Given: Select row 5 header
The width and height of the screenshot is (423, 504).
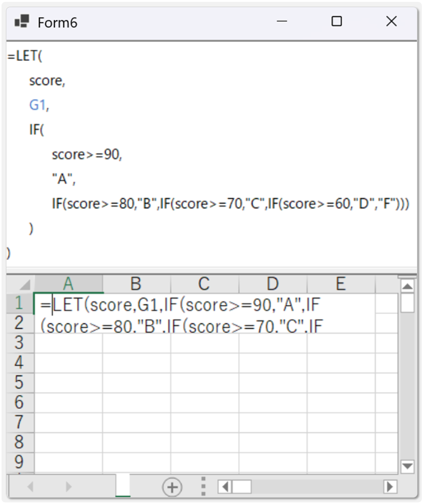Looking at the screenshot, I should [20, 383].
